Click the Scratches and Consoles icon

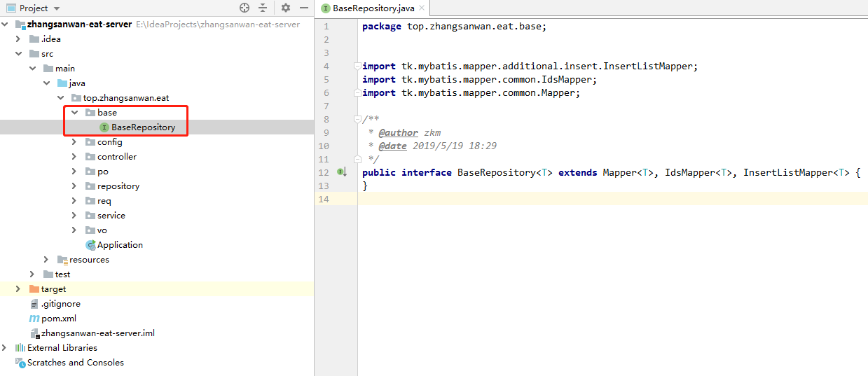point(20,362)
